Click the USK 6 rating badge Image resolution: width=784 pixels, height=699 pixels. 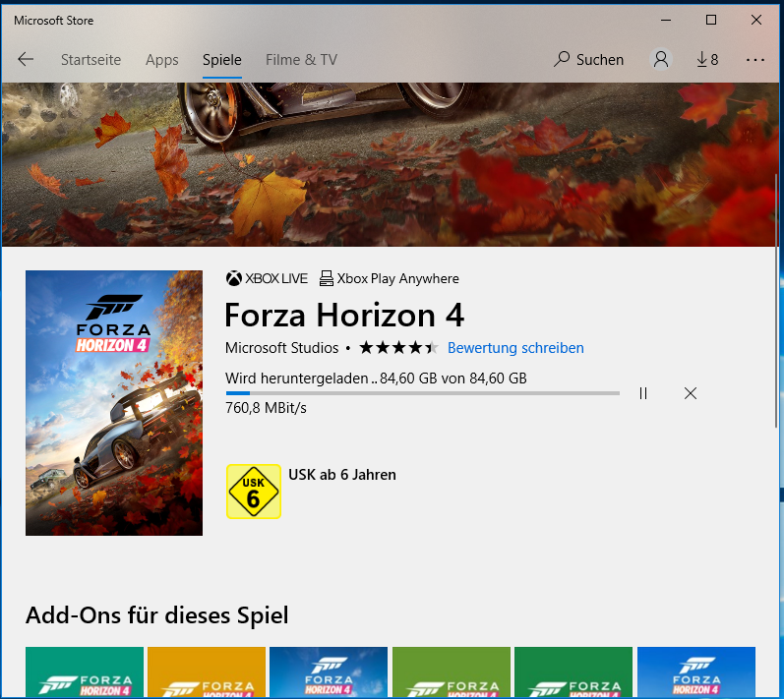click(254, 492)
